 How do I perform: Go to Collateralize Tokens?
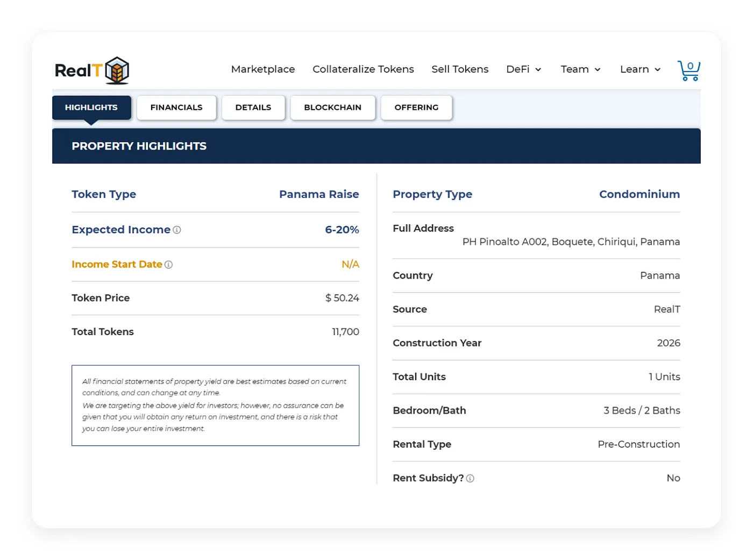pyautogui.click(x=363, y=69)
